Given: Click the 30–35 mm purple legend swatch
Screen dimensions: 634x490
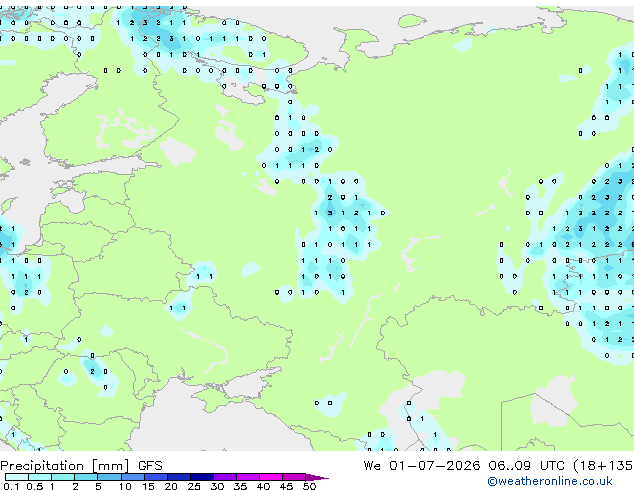Looking at the screenshot, I should [x=225, y=477].
